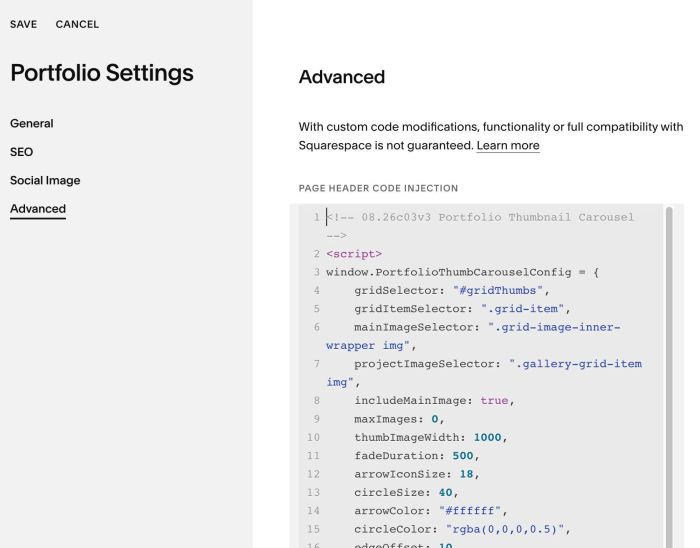Select the Advanced settings section

[x=38, y=209]
